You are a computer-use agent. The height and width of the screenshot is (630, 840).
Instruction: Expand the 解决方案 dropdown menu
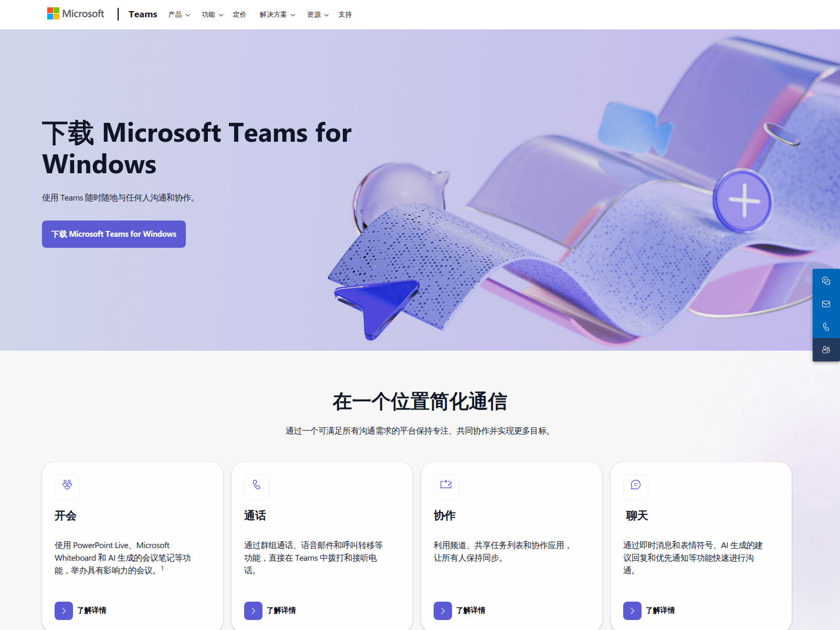tap(277, 15)
